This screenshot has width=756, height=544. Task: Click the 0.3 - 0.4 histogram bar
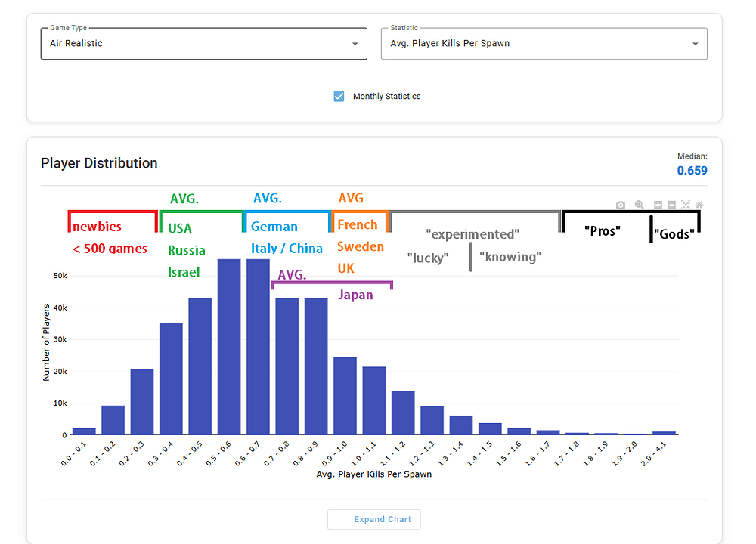point(171,379)
